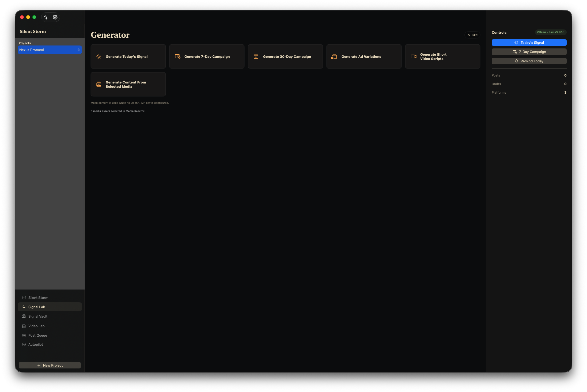Click the Drafts count row
Screen dimensions: 587x392
click(x=529, y=84)
